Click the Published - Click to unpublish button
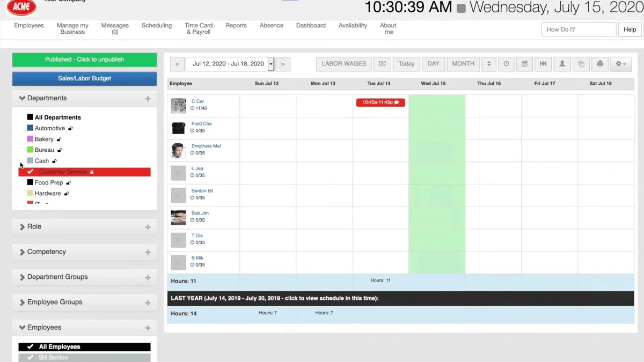644x362 pixels. pyautogui.click(x=84, y=60)
